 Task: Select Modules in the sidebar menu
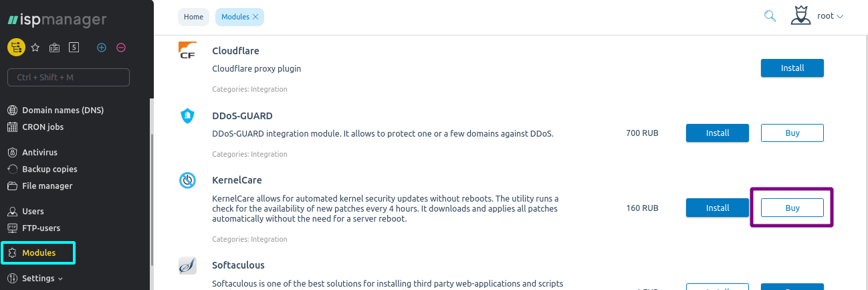(x=38, y=253)
